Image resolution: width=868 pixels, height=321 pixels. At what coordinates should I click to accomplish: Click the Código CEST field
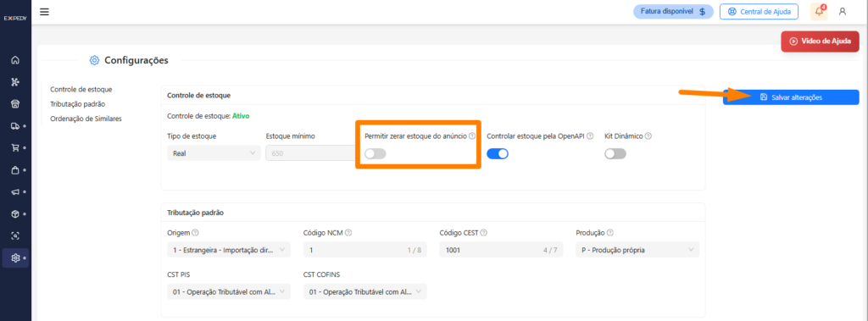[502, 250]
